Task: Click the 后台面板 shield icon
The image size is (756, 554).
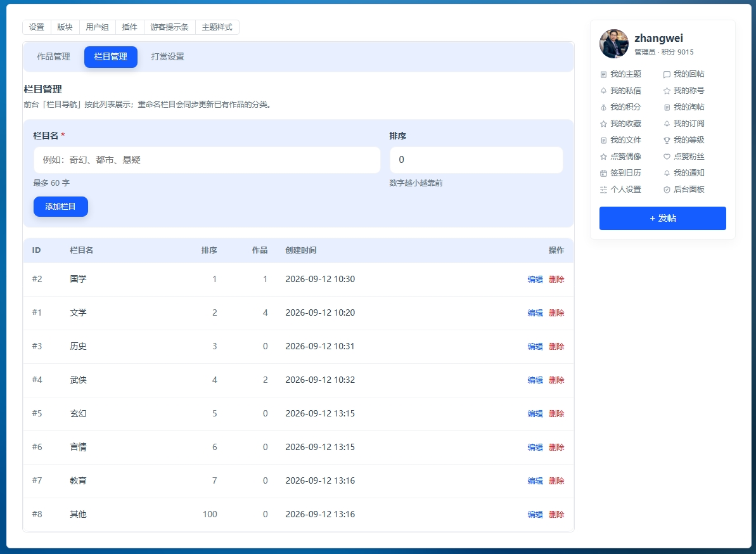Action: point(667,190)
